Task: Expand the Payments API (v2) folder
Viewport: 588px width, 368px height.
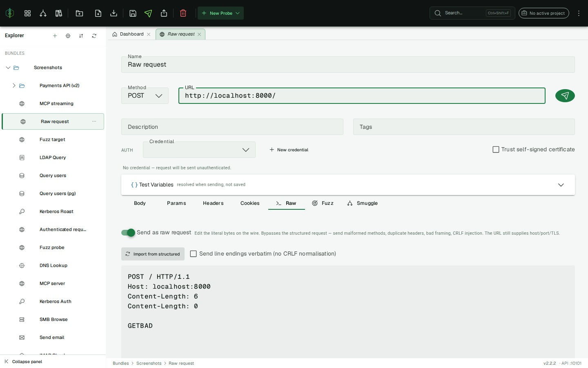Action: click(14, 85)
